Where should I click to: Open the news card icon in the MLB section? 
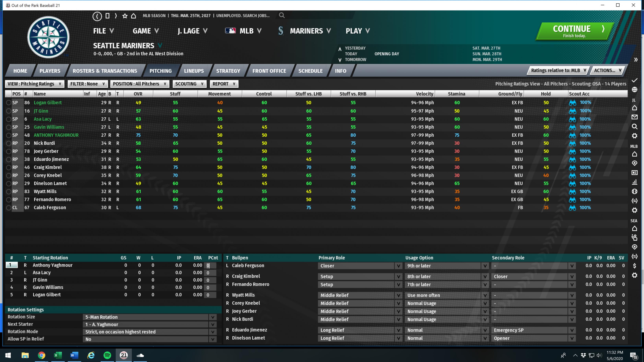click(x=635, y=173)
